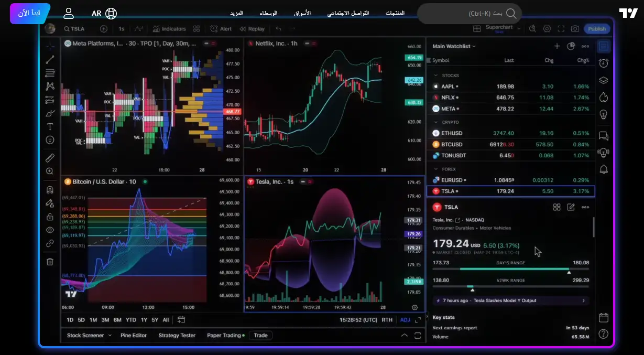The width and height of the screenshot is (644, 355).
Task: Open the hotlists flame icon
Action: pyautogui.click(x=604, y=97)
